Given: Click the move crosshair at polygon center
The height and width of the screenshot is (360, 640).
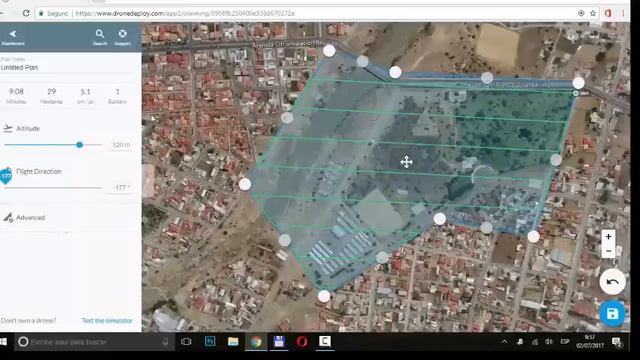Looking at the screenshot, I should pyautogui.click(x=407, y=162).
